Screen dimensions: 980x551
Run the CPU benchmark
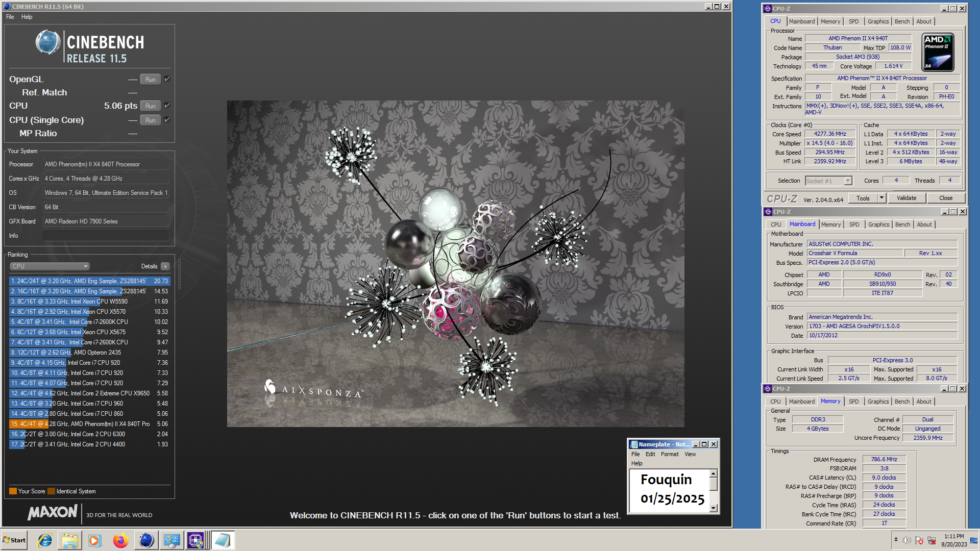[x=150, y=106]
